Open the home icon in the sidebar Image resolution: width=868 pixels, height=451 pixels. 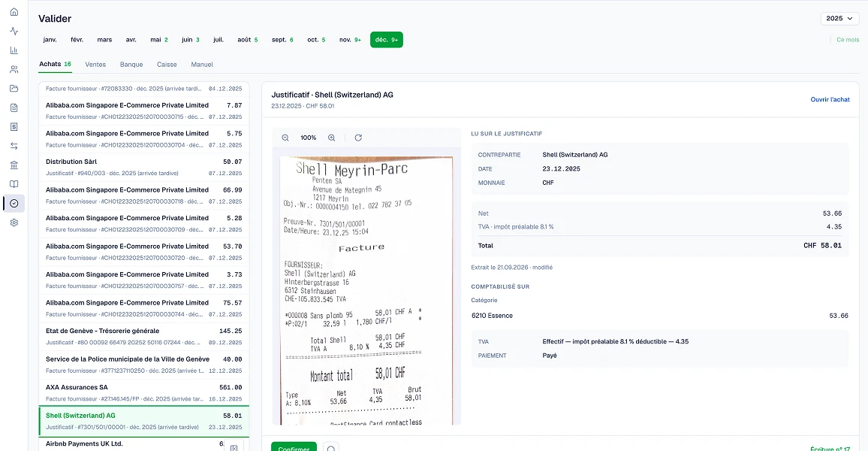pyautogui.click(x=14, y=12)
